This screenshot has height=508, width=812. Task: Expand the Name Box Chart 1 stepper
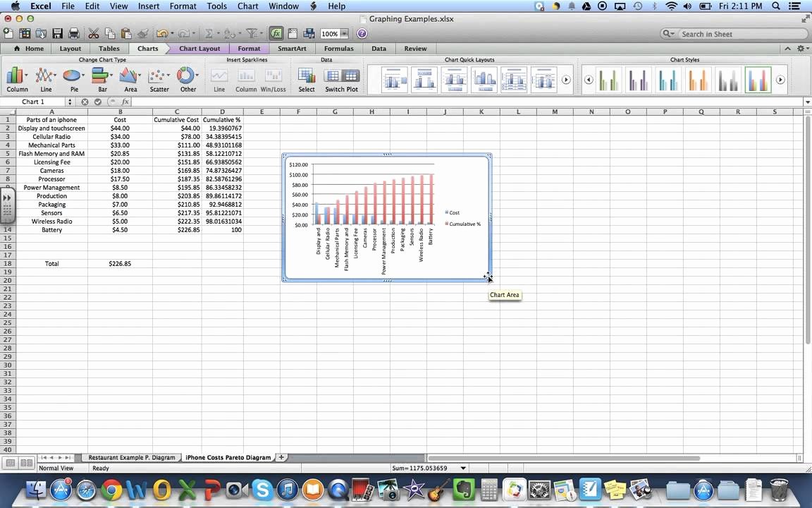click(70, 102)
